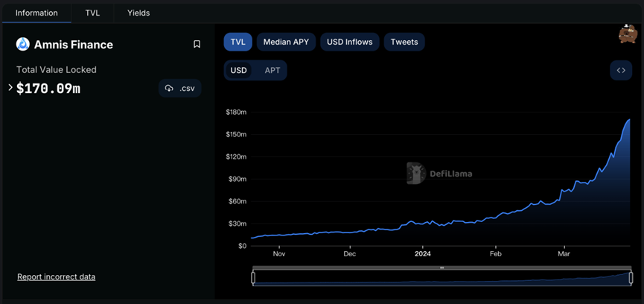644x304 pixels.
Task: Click the Total Value Locked label
Action: [57, 70]
